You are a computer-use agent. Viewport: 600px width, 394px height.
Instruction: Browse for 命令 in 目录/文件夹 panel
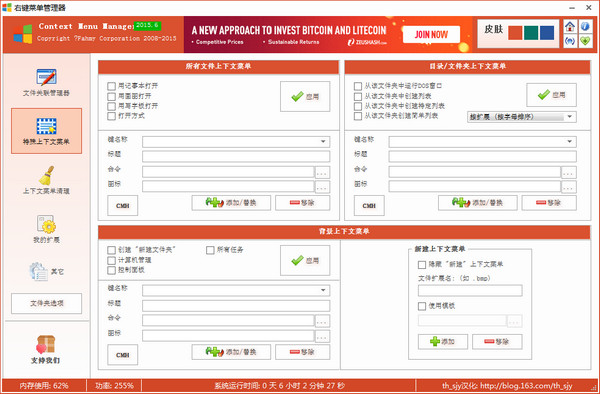click(x=569, y=173)
